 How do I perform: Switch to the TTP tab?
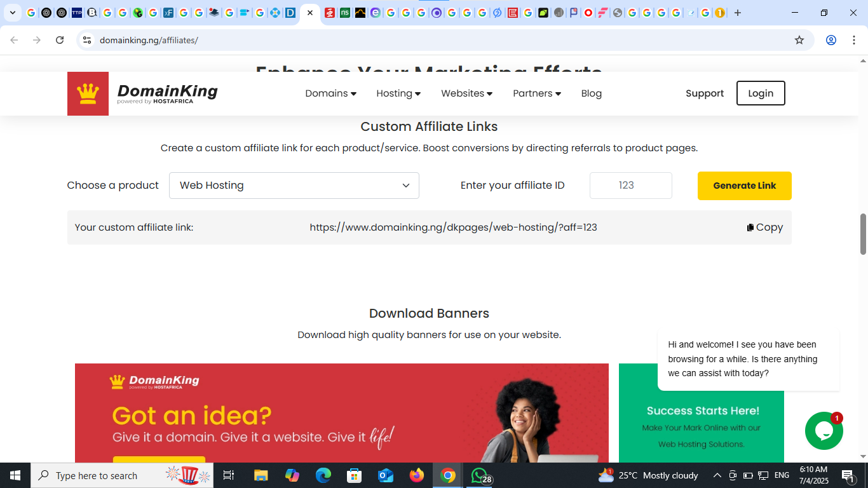77,13
